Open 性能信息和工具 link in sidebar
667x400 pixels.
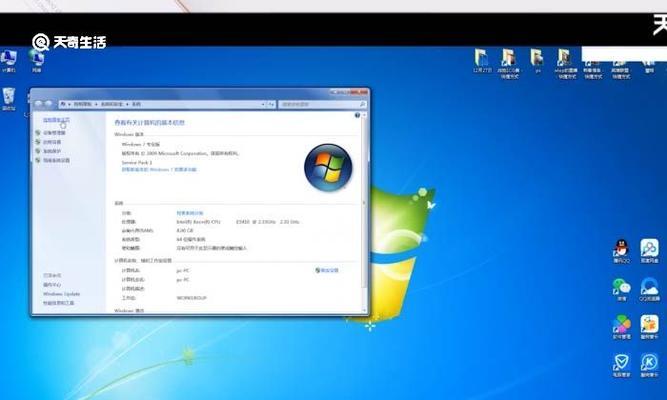[59, 303]
